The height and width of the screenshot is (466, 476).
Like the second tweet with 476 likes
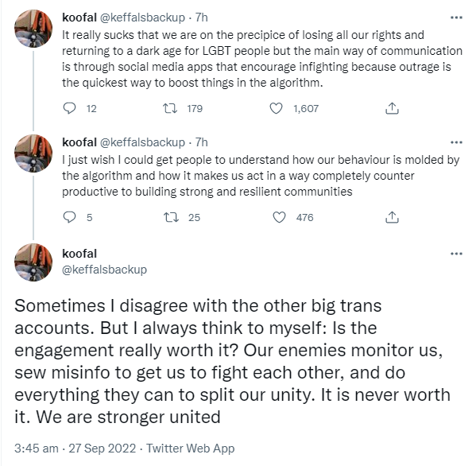coord(279,217)
